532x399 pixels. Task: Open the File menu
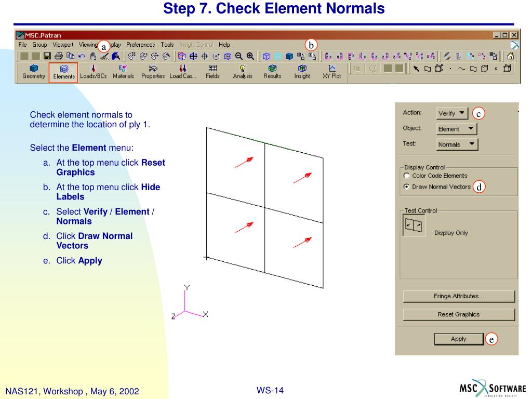[x=22, y=45]
